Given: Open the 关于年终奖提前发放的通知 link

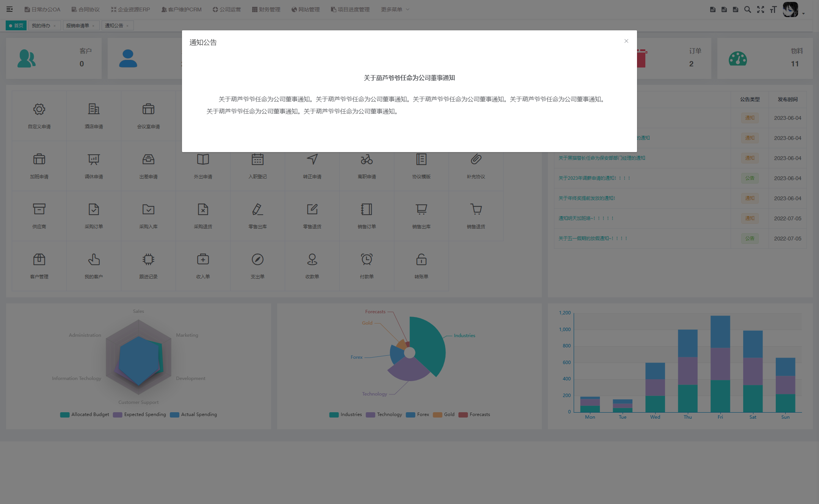Looking at the screenshot, I should (587, 198).
